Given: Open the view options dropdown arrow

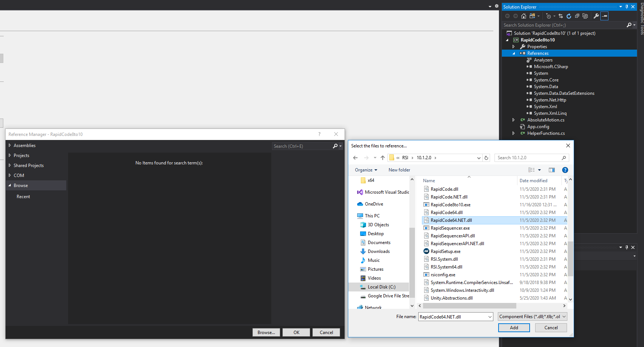Looking at the screenshot, I should pos(539,170).
